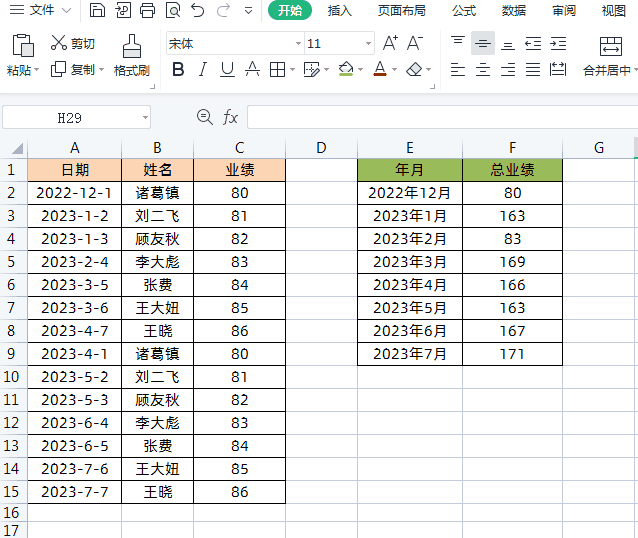Click the Clear eraser icon

point(414,69)
